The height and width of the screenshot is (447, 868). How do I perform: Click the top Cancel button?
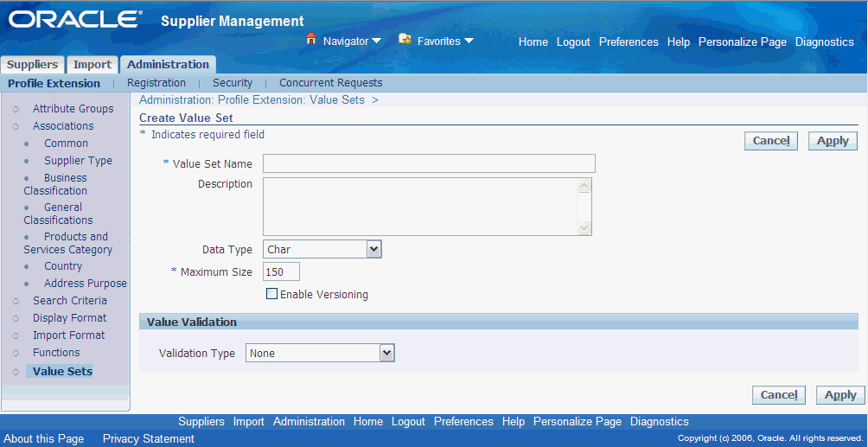[771, 141]
